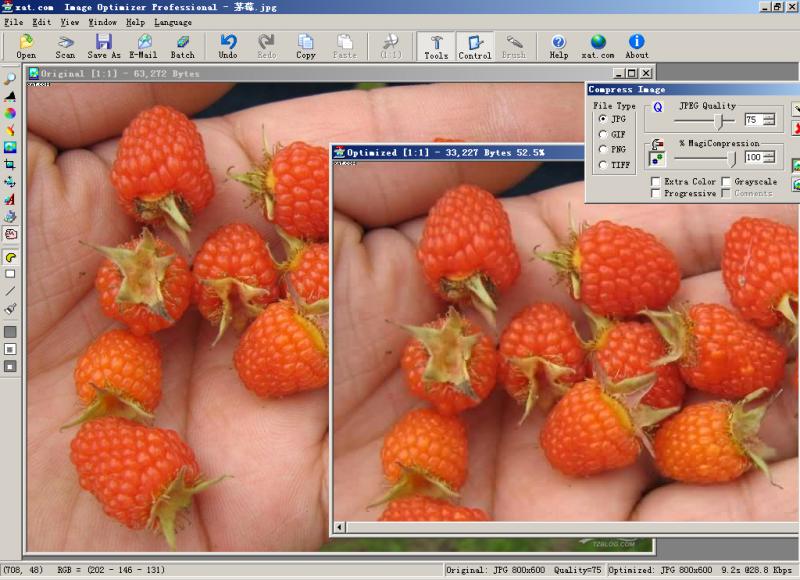This screenshot has width=800, height=580.
Task: Decrease MagiCompression value with spinner down arrow
Action: coord(769,161)
